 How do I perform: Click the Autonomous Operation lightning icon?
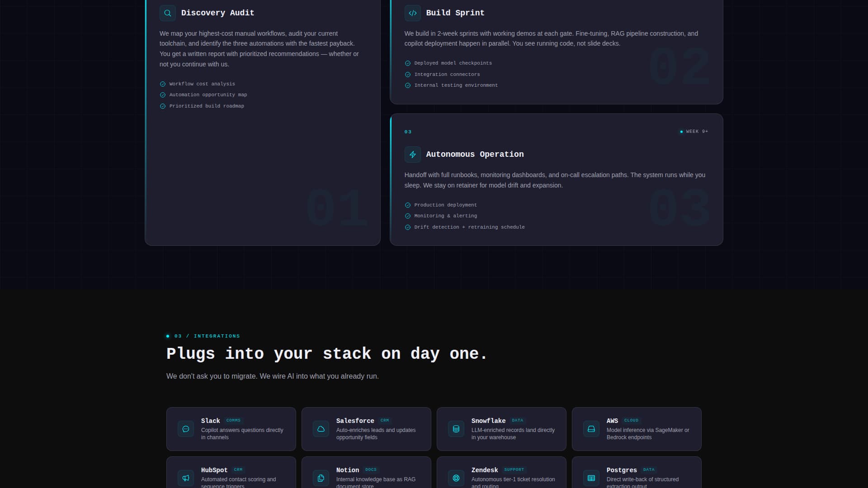(x=412, y=155)
